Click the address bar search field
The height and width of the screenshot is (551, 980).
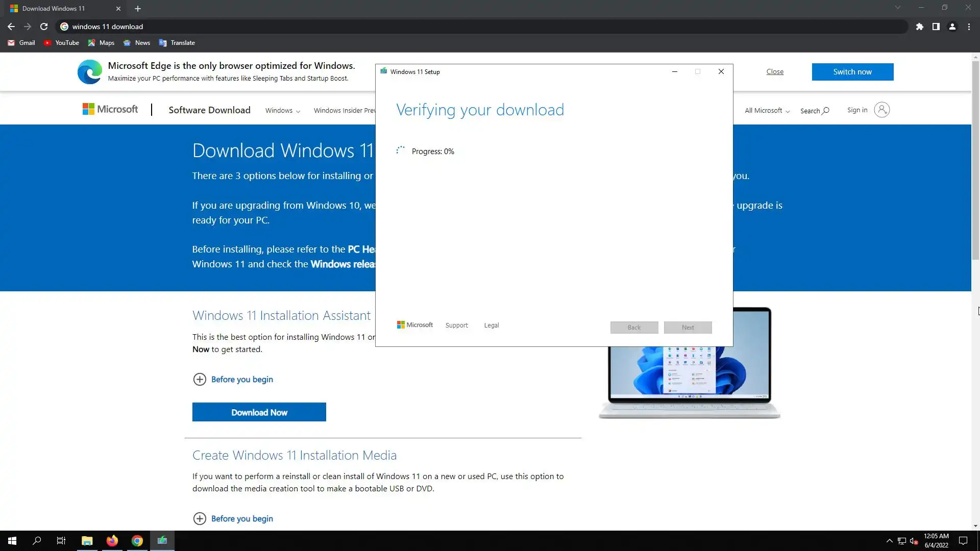pyautogui.click(x=459, y=27)
